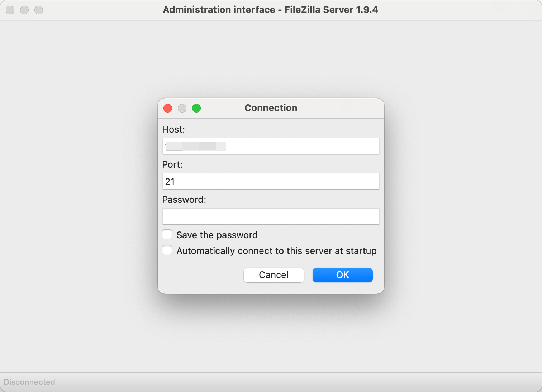Enable the Save the password checkbox
542x392 pixels.
click(x=167, y=235)
